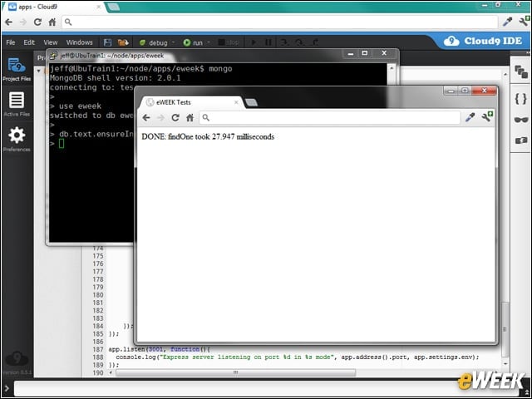Open the File menu
Image resolution: width=532 pixels, height=399 pixels.
point(11,42)
